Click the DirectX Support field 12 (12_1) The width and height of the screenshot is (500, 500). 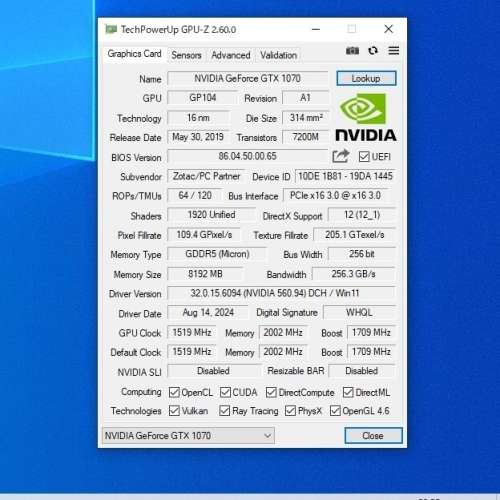[362, 215]
